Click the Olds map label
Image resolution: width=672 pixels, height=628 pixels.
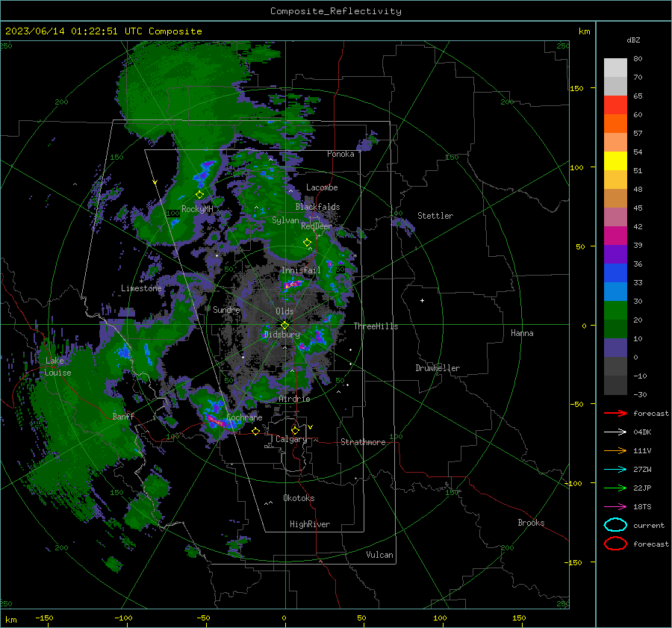point(284,311)
